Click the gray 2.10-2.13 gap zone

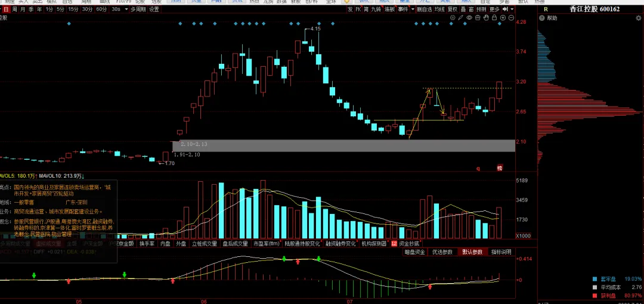click(343, 145)
